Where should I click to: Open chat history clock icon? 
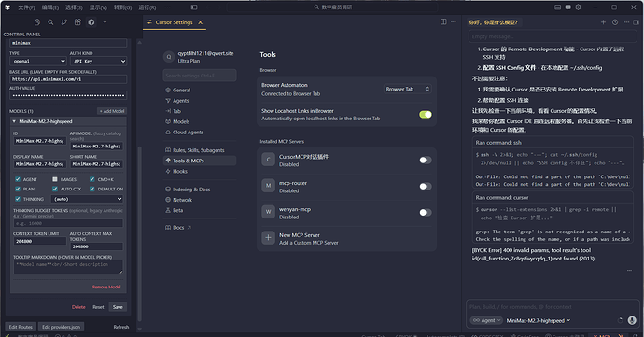click(x=615, y=22)
